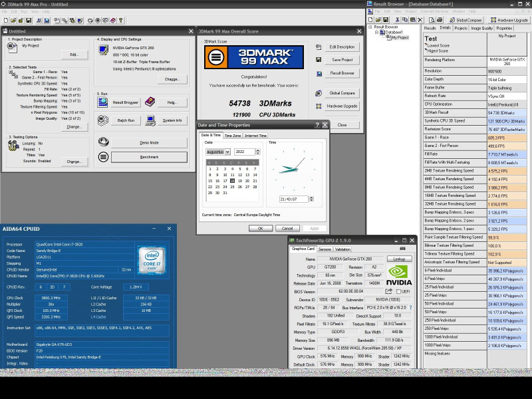Image resolution: width=532 pixels, height=399 pixels.
Task: Collapse the Database1 tree node
Action: coord(376,32)
